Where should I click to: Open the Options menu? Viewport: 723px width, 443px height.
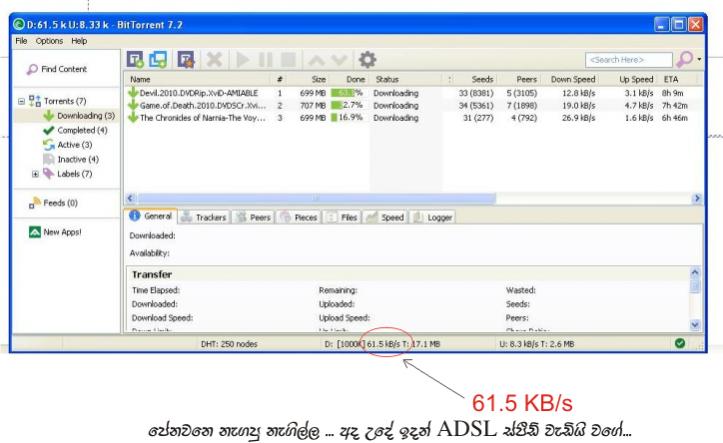click(49, 41)
